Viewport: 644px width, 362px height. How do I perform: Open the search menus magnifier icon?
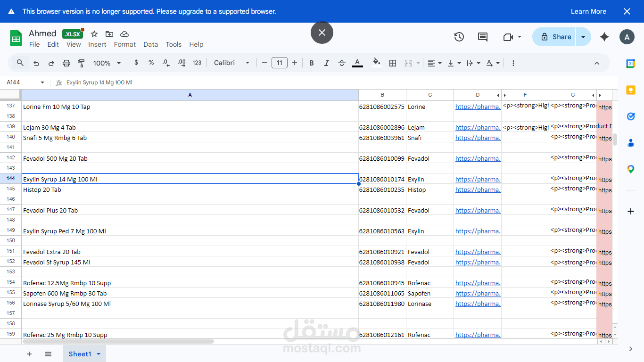(x=20, y=63)
